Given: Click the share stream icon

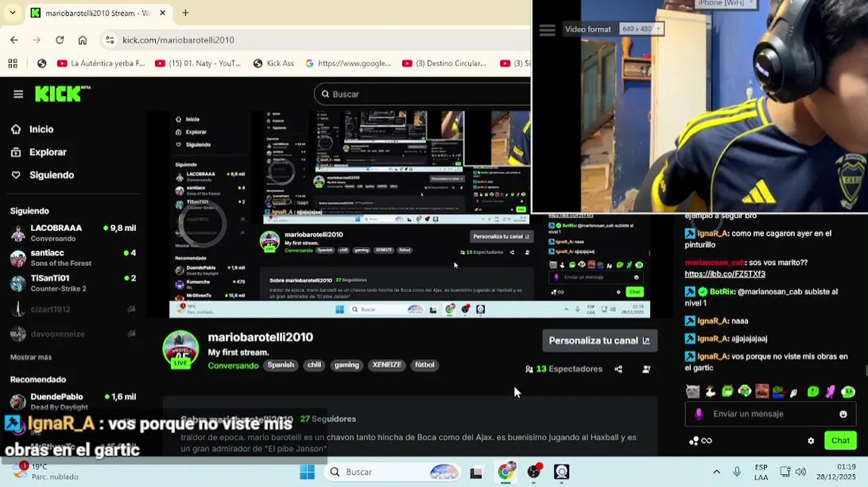Looking at the screenshot, I should coord(619,369).
